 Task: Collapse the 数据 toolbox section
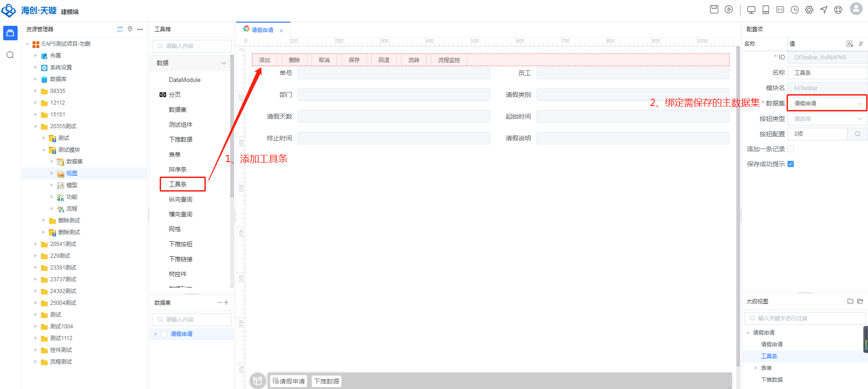pos(223,63)
